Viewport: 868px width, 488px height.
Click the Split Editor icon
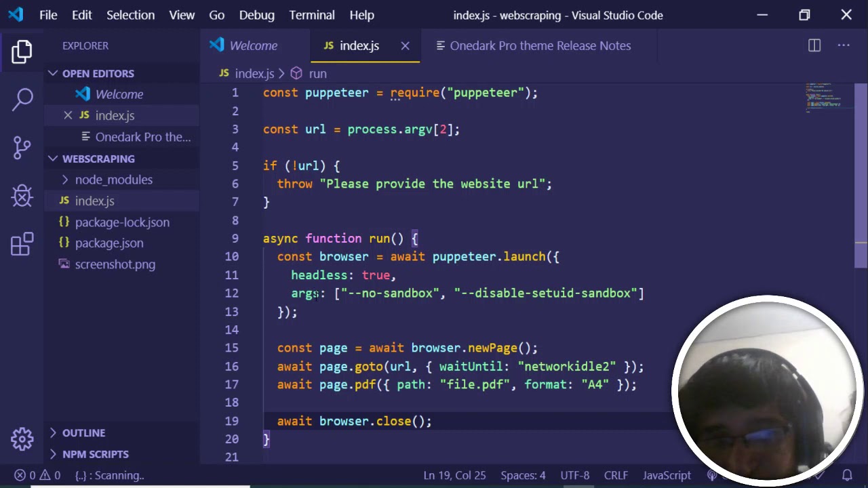(x=814, y=45)
